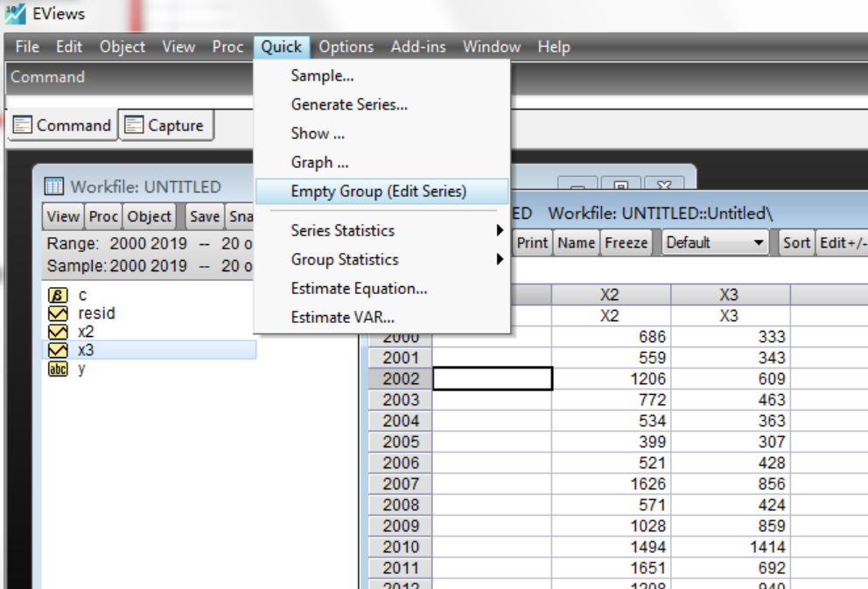Viewport: 868px width, 589px height.
Task: Select the resid series icon
Action: (58, 313)
